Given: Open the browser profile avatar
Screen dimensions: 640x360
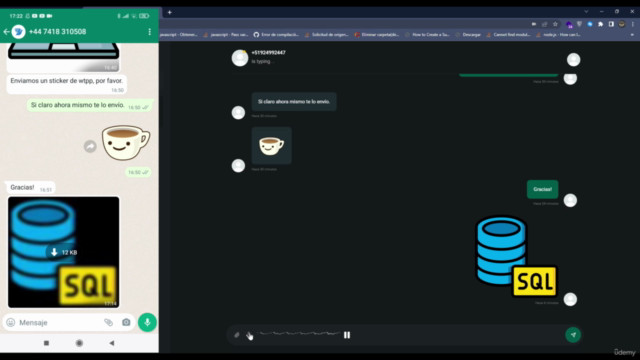Looking at the screenshot, I should [x=622, y=24].
